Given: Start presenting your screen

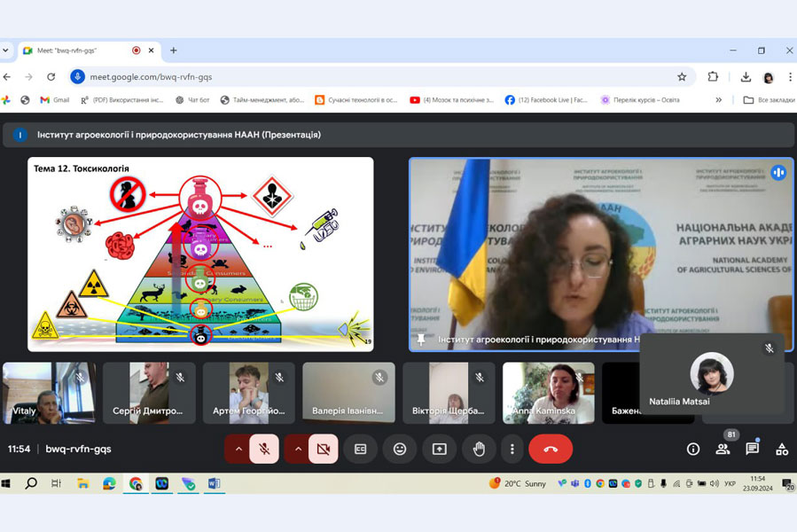Looking at the screenshot, I should (439, 450).
